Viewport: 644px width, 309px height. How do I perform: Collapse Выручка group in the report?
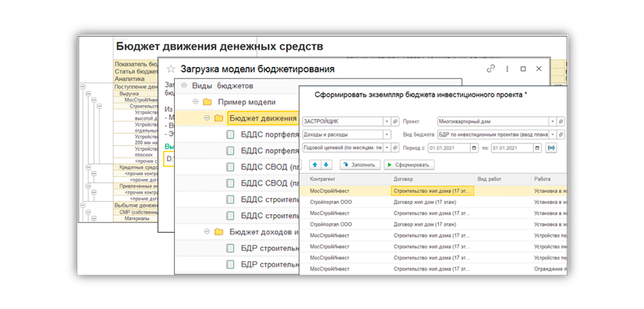(x=88, y=93)
